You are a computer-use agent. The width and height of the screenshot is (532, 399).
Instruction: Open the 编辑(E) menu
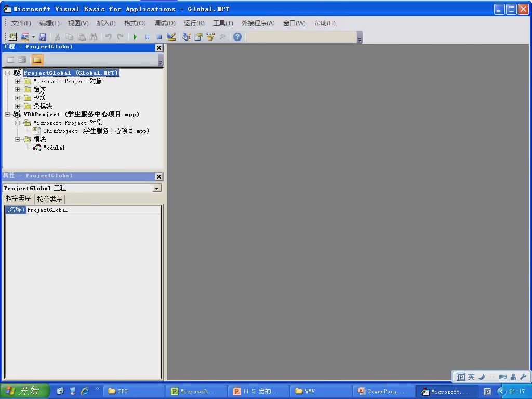point(49,23)
